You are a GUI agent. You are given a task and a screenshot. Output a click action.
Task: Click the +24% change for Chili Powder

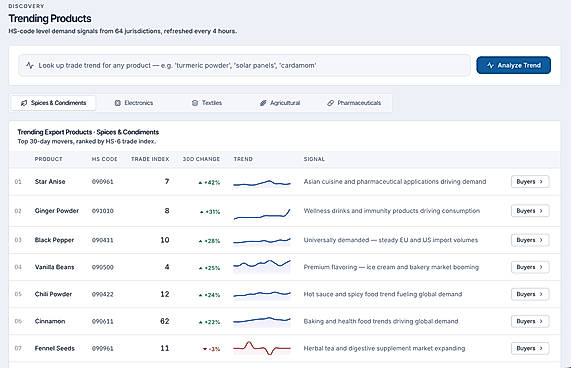(209, 295)
